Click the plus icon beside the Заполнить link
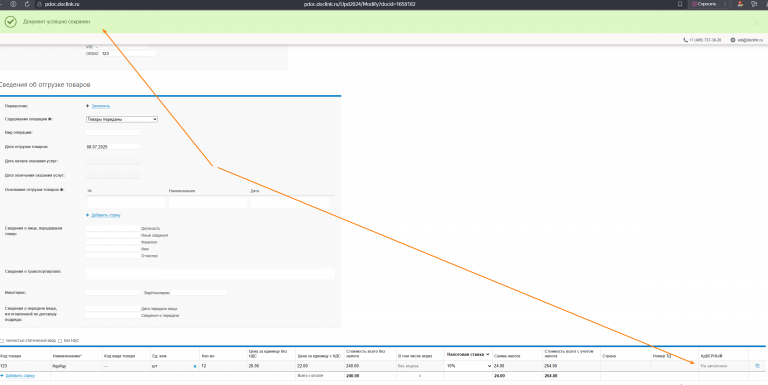The width and height of the screenshot is (768, 385). coord(88,106)
